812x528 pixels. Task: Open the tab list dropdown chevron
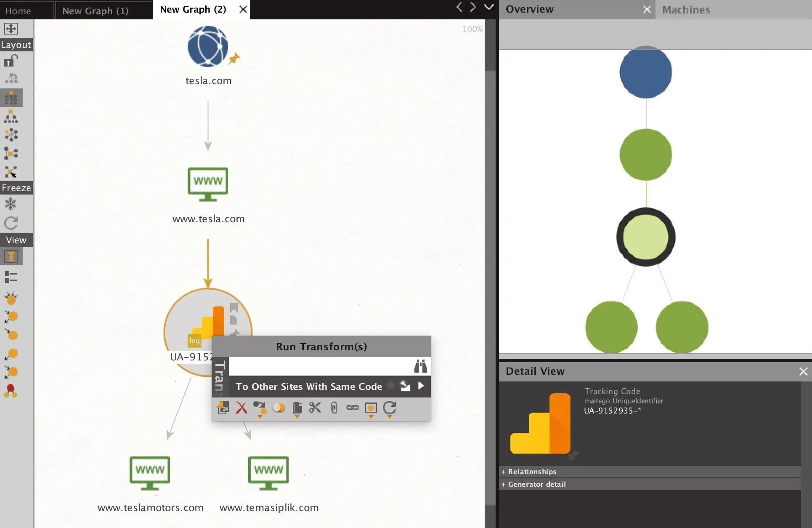(x=488, y=7)
